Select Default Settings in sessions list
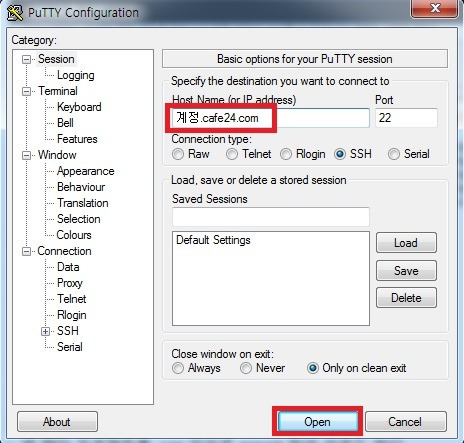The width and height of the screenshot is (464, 443). [x=213, y=240]
